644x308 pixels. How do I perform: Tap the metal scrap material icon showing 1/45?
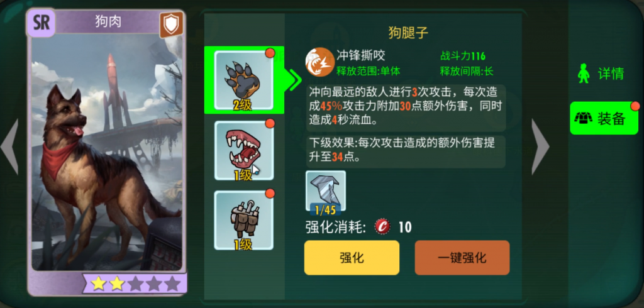tap(326, 191)
